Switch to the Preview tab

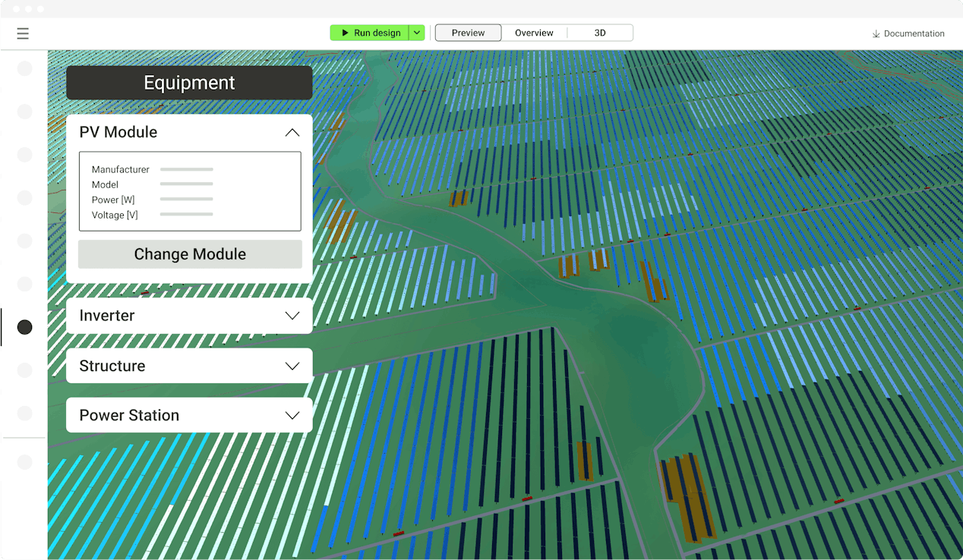pyautogui.click(x=468, y=33)
